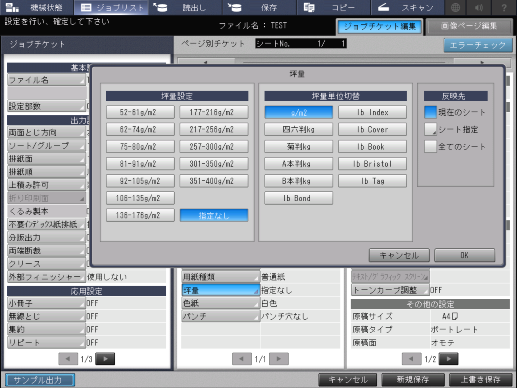
Task: Click the globe icon in top bar
Action: click(456, 7)
